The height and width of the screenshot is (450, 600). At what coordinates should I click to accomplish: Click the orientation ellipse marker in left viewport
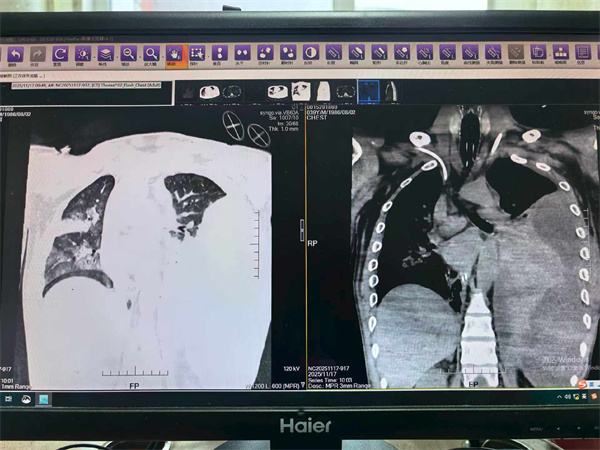235,126
